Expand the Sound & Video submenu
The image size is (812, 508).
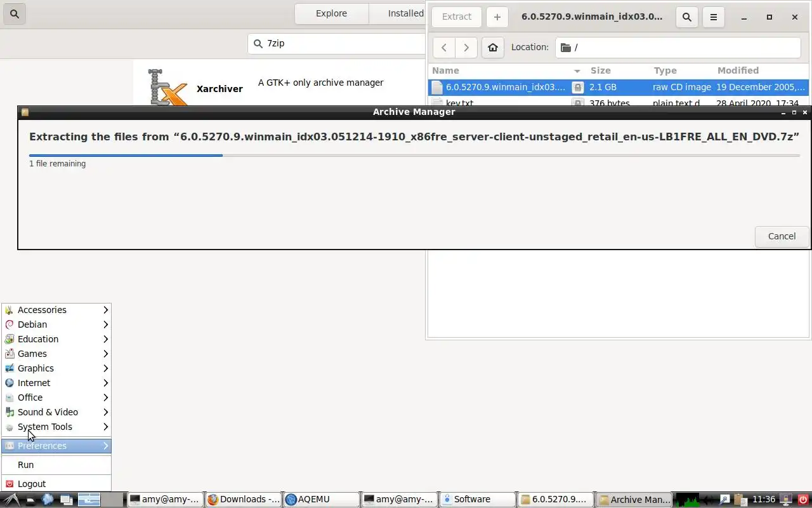coord(56,412)
